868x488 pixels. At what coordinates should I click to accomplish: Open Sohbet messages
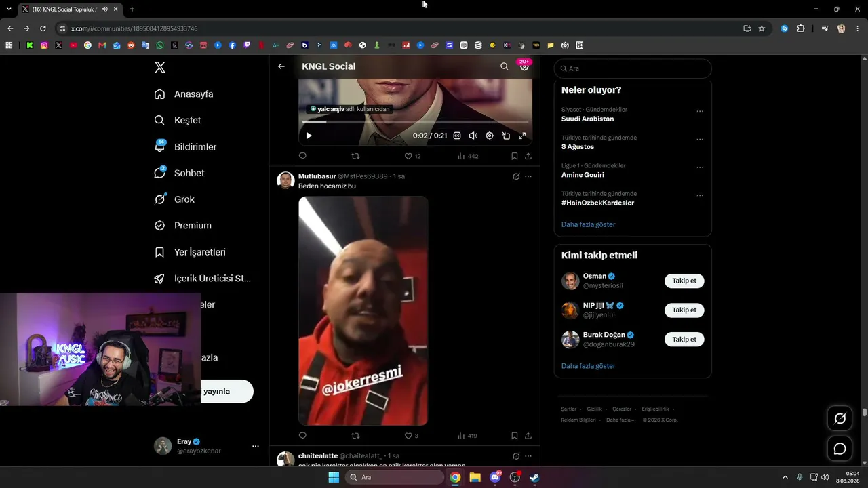click(179, 173)
